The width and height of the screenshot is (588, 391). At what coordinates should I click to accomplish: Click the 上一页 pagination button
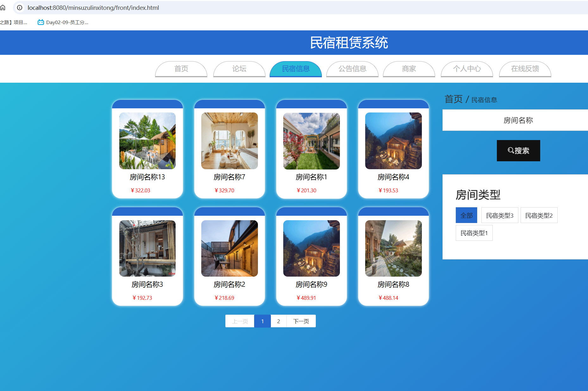coord(240,321)
